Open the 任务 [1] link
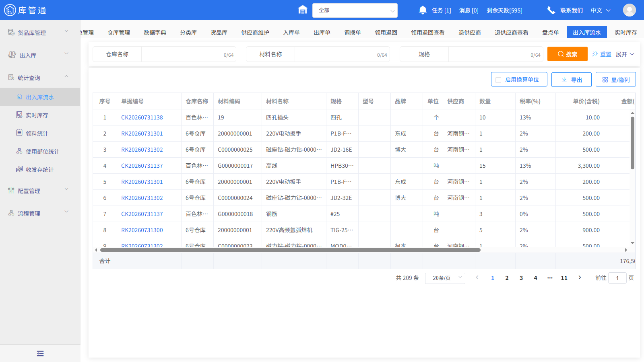This screenshot has width=644, height=362. coord(441,10)
